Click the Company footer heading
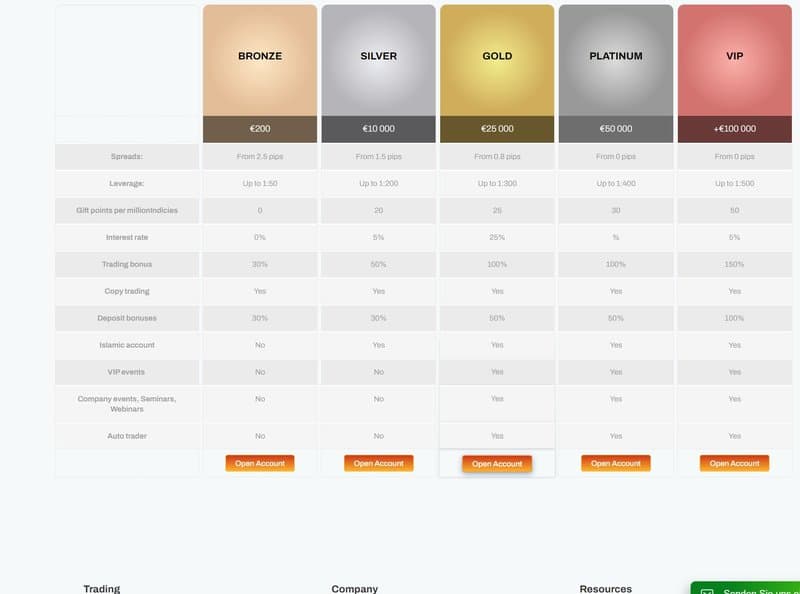The width and height of the screenshot is (800, 594). (355, 589)
